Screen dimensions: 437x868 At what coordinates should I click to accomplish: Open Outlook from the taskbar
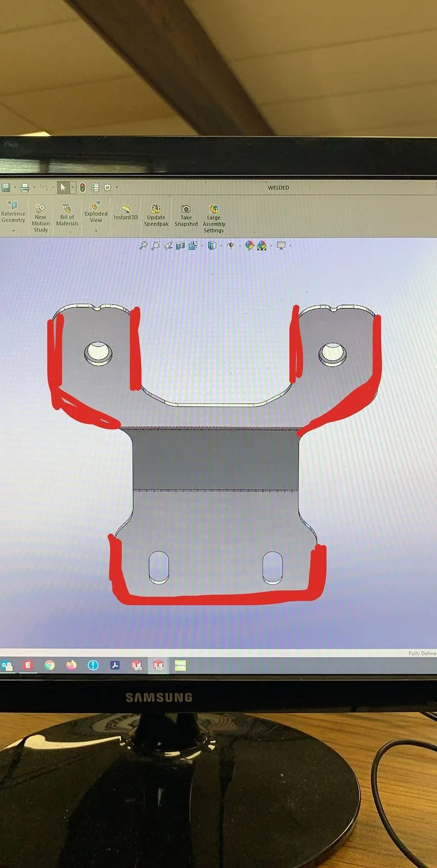coord(7,665)
